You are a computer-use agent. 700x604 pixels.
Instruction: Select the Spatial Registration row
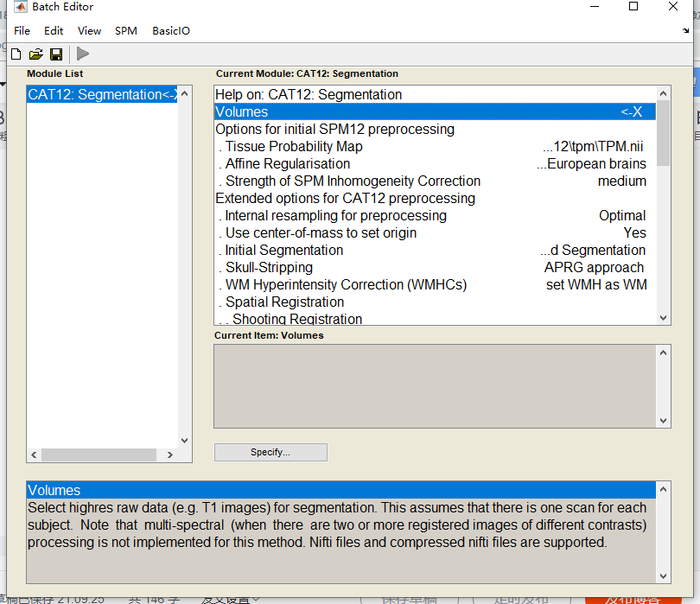click(436, 302)
